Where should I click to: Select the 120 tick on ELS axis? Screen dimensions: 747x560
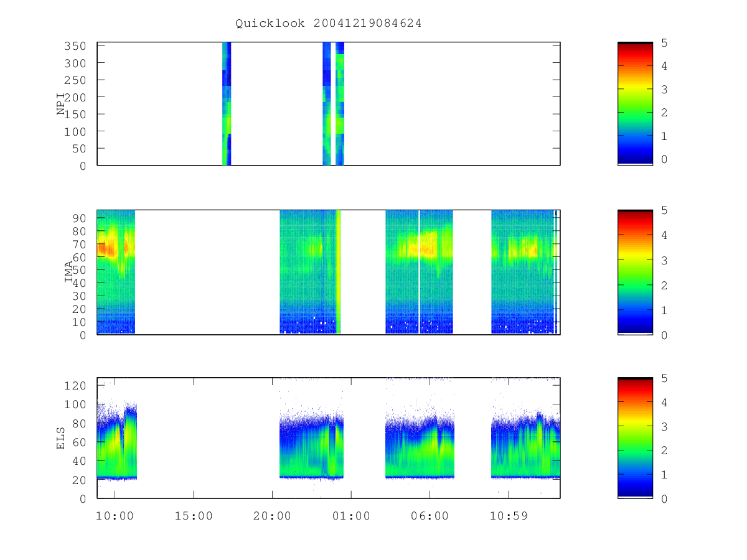point(74,386)
